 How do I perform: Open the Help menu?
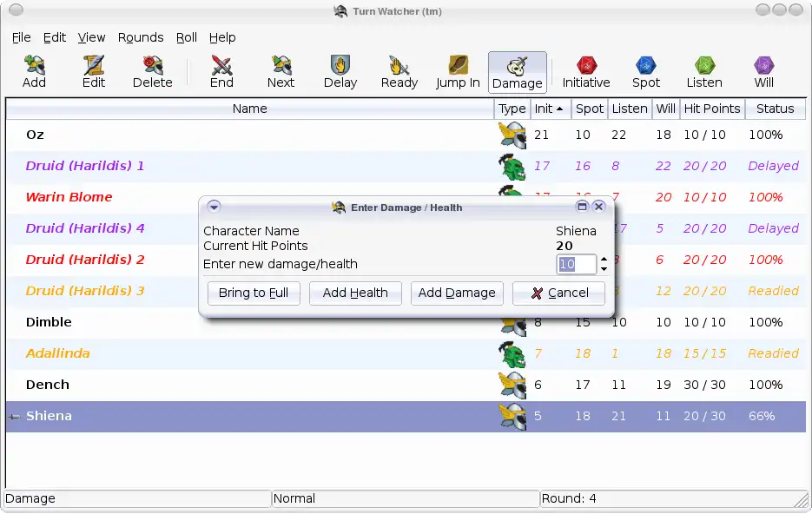coord(222,37)
